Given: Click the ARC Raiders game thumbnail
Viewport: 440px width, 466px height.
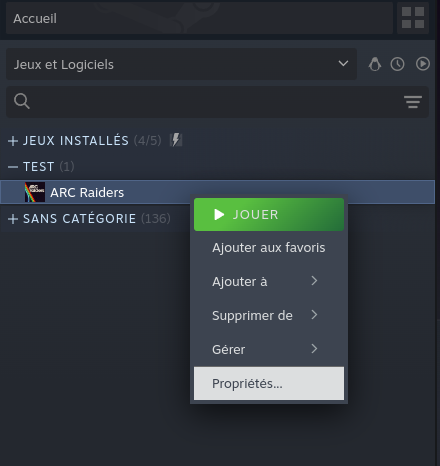Looking at the screenshot, I should (35, 192).
